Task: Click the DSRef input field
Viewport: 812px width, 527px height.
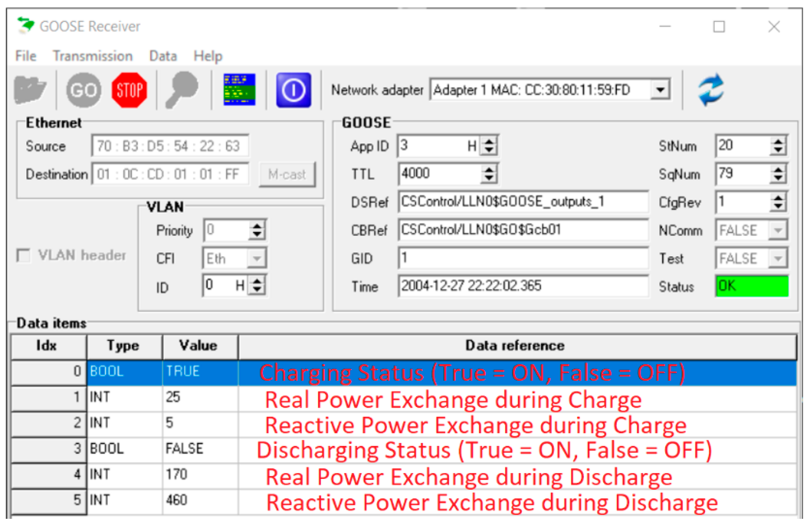Action: pos(523,202)
